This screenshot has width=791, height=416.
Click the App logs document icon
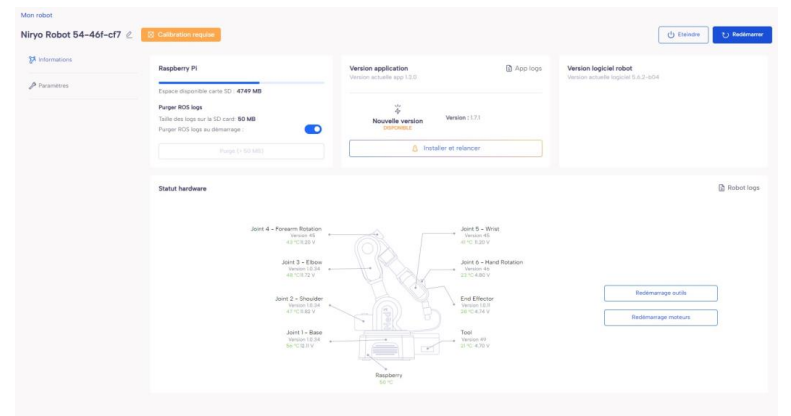508,68
